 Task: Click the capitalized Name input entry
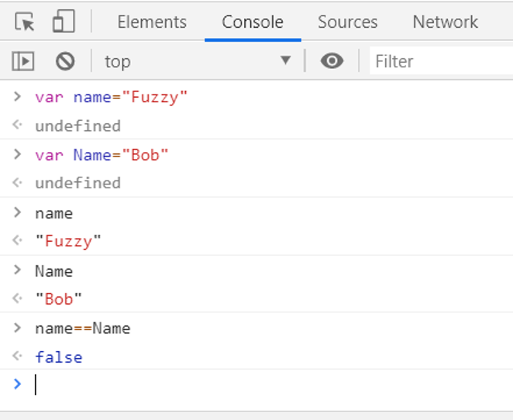53,271
